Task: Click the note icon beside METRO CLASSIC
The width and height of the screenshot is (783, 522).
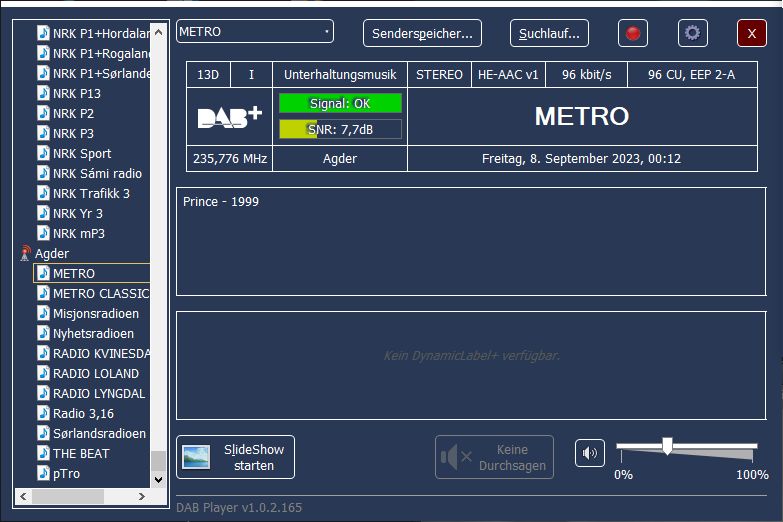Action: 43,293
